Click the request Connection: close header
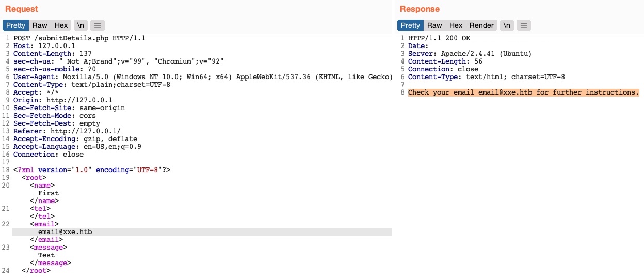 (49, 155)
